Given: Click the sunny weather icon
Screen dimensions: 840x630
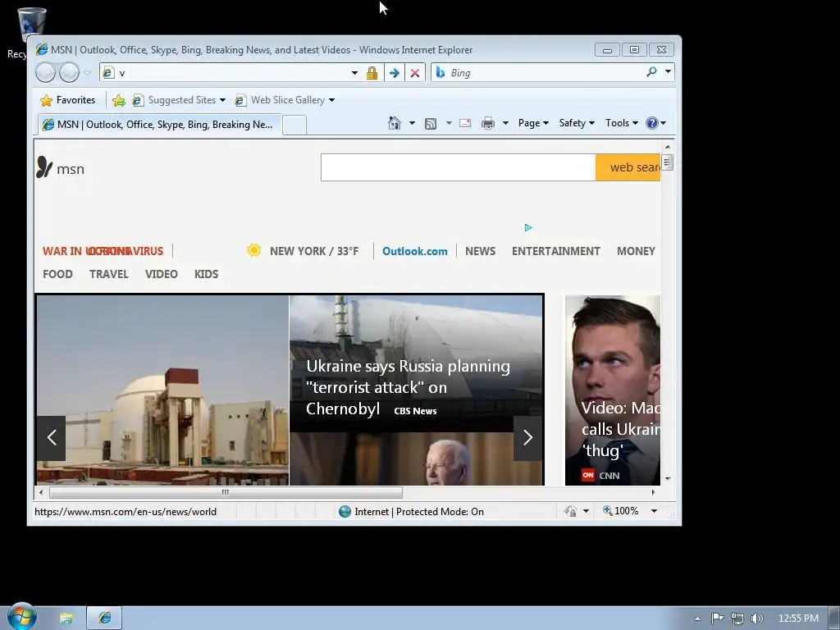Looking at the screenshot, I should tap(254, 250).
